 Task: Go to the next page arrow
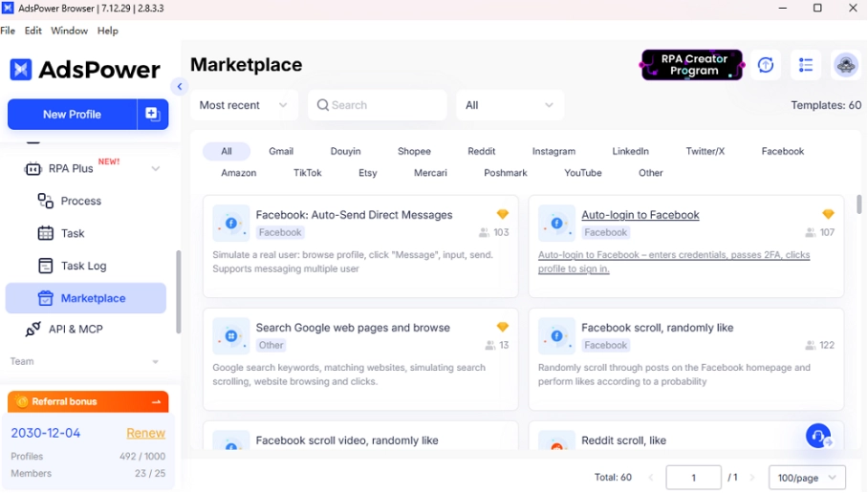tap(752, 478)
